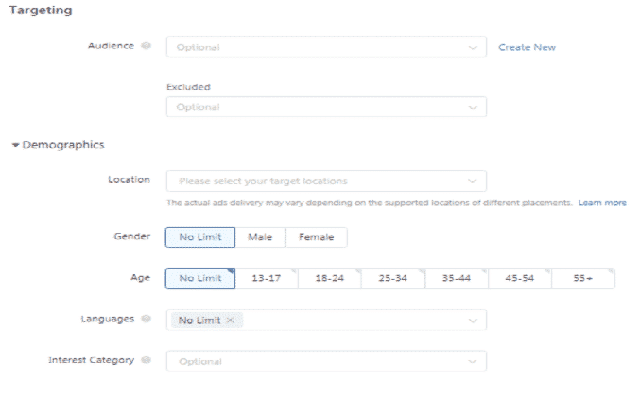Toggle the 25-34 age range

(x=392, y=278)
